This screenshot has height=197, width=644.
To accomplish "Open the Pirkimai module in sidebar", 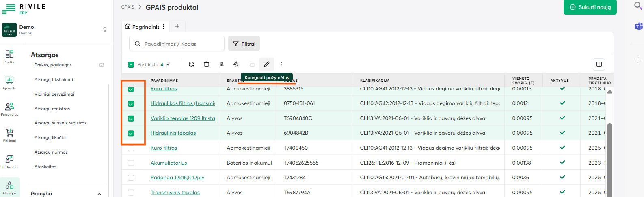I will 9,135.
